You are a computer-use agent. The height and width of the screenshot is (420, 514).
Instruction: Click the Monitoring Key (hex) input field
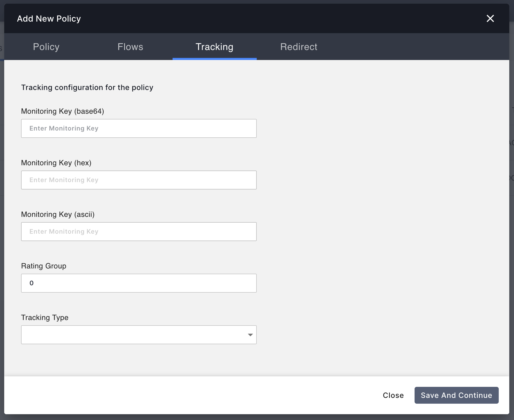(139, 180)
